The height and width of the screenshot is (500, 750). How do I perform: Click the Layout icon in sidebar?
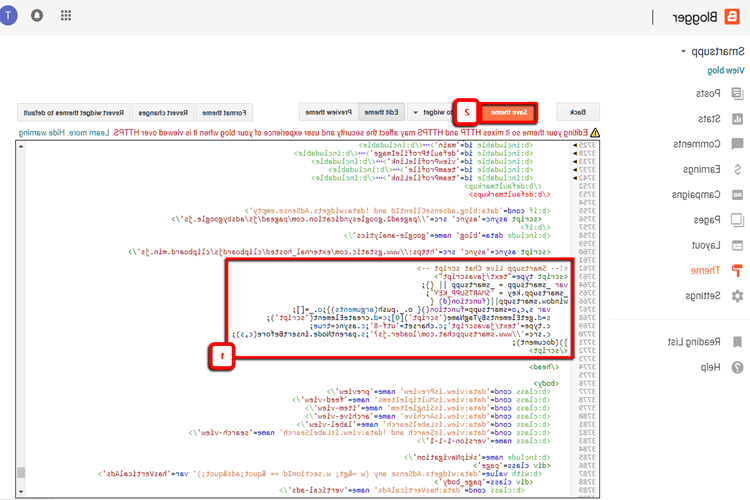737,245
